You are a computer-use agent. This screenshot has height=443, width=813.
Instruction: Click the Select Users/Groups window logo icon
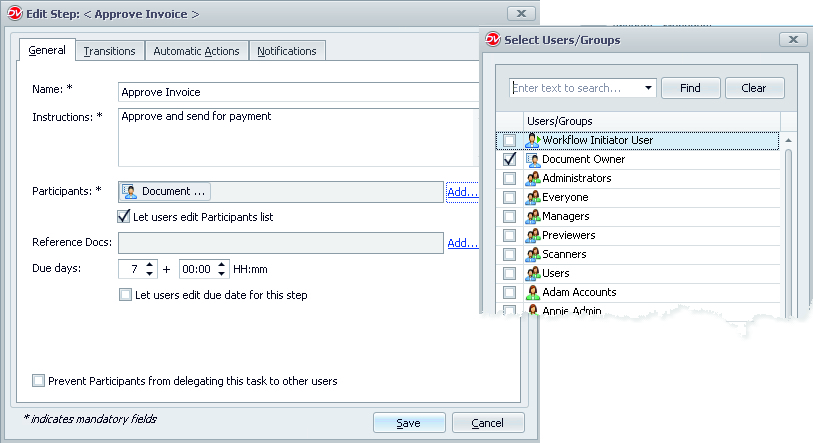coord(493,39)
